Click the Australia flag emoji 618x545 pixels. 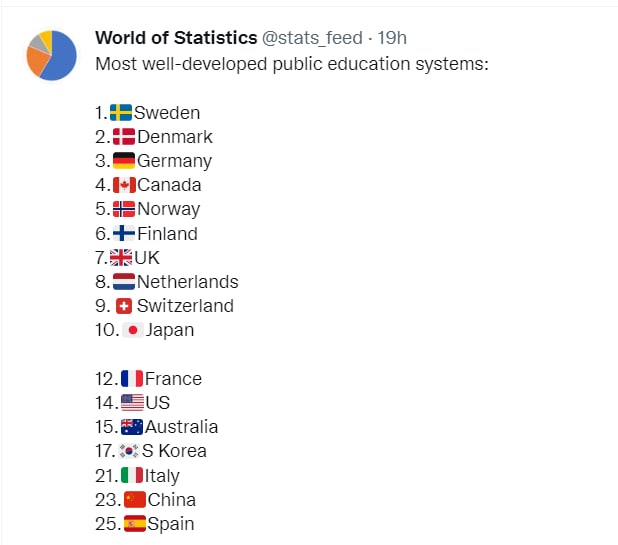[x=132, y=427]
